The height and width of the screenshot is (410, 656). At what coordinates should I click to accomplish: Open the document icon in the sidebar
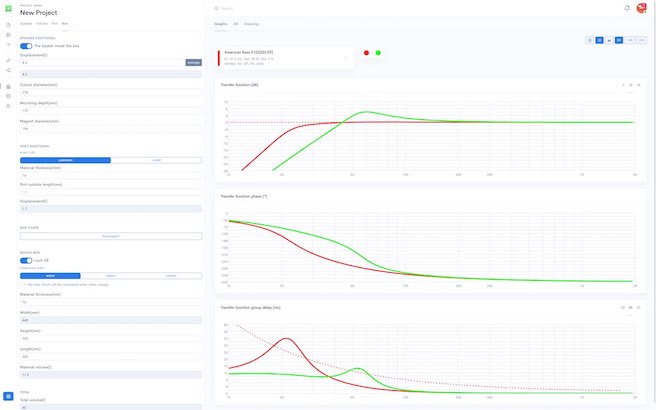click(8, 25)
